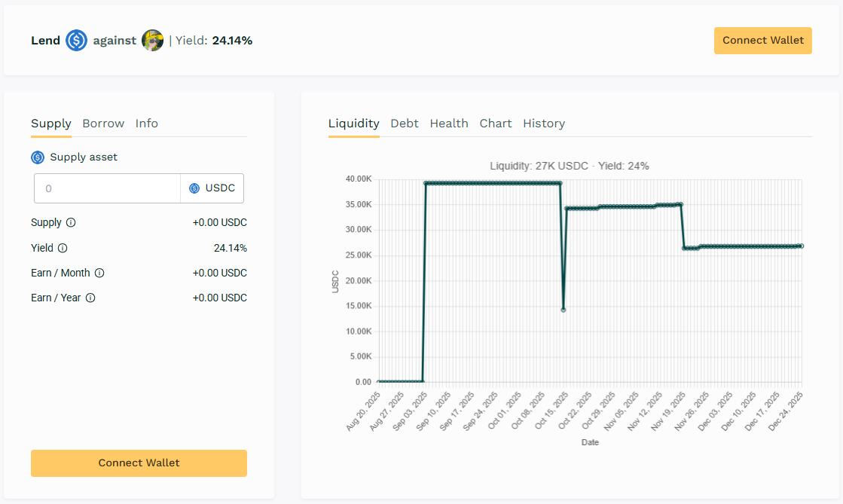
Task: Click the USDC coin icon in header
Action: (76, 41)
